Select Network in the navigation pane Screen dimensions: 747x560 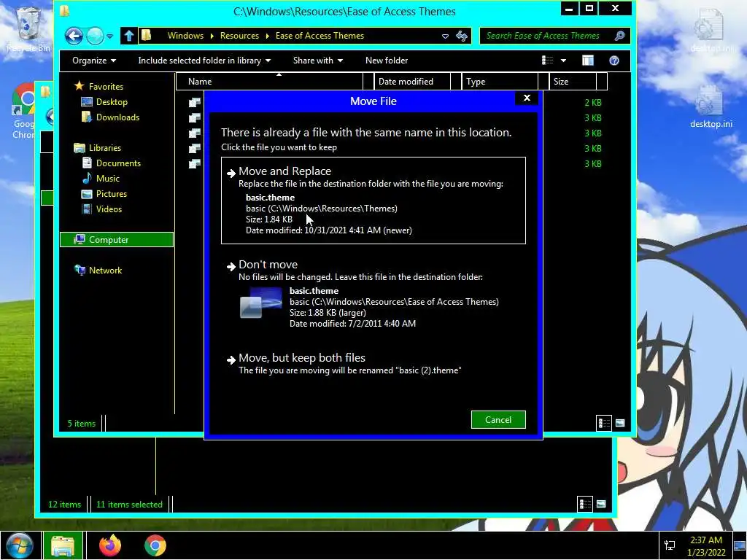click(105, 270)
